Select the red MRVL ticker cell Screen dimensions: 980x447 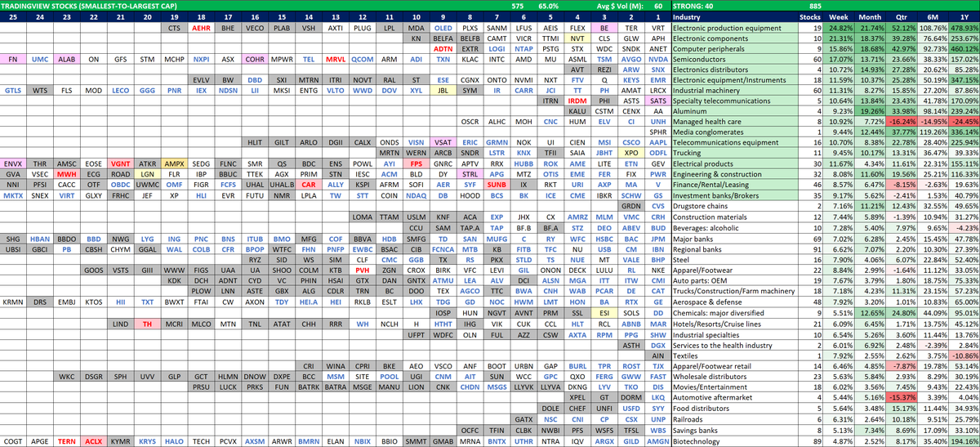[x=336, y=59]
